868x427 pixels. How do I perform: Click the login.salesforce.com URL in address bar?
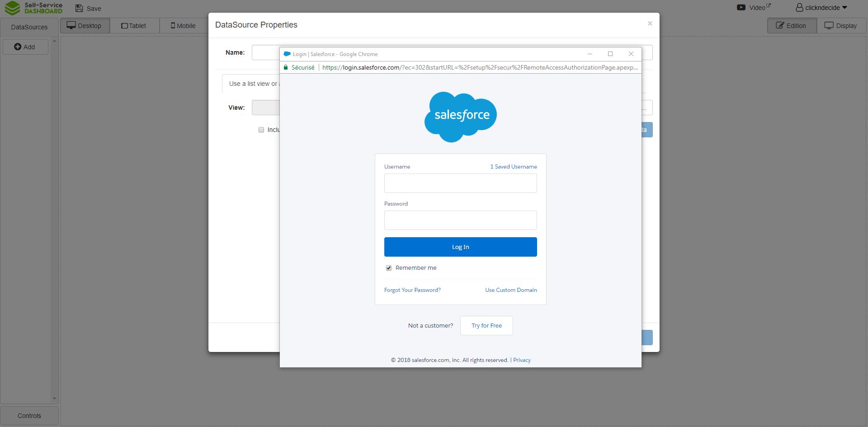pos(480,67)
